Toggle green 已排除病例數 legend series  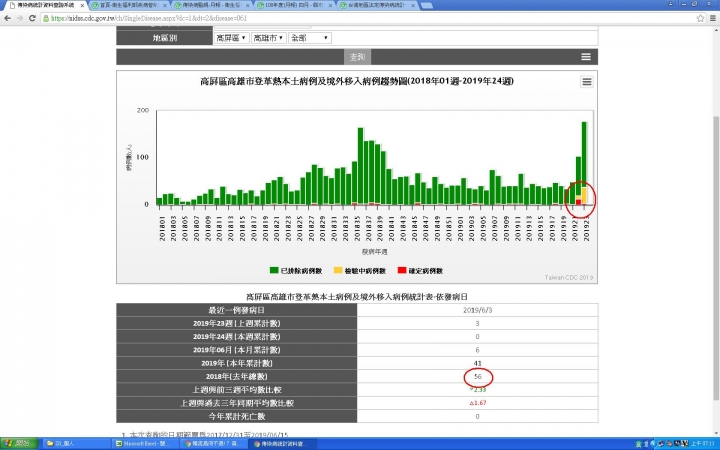pyautogui.click(x=296, y=271)
